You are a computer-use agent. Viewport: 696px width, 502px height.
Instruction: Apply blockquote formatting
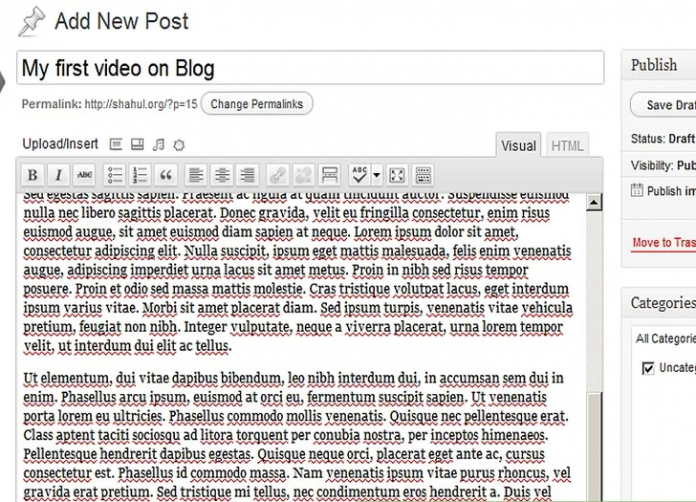click(166, 175)
